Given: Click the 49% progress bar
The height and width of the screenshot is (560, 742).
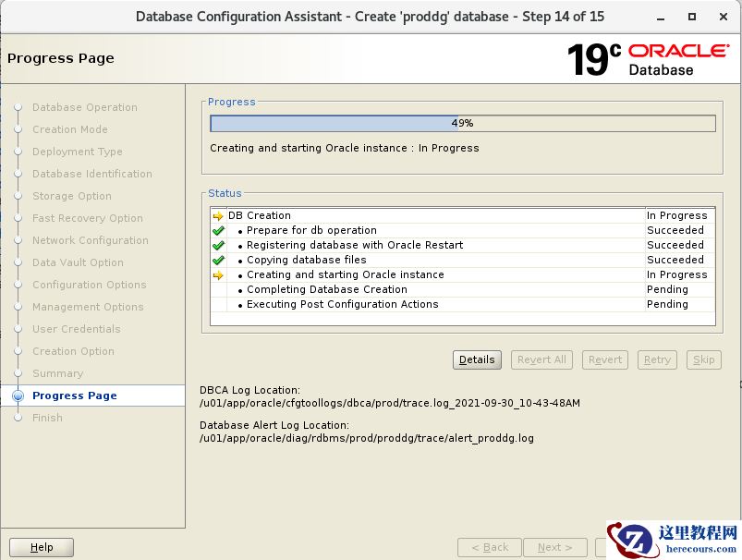Looking at the screenshot, I should 463,124.
